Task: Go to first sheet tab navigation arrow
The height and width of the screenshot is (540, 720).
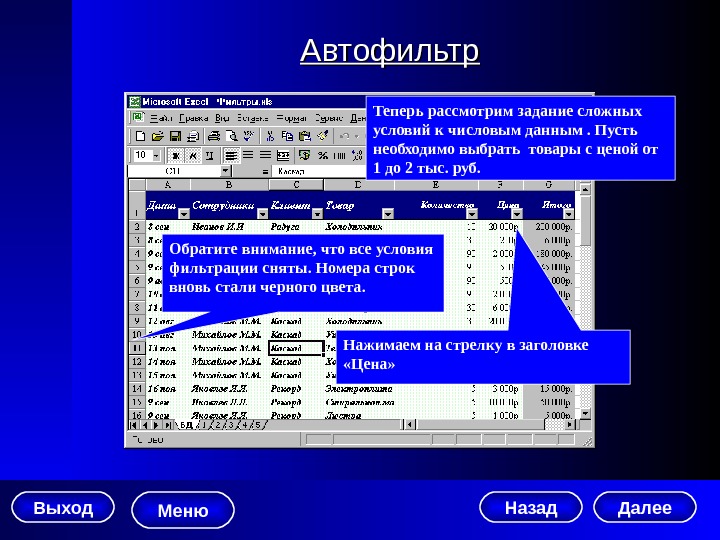Action: pos(134,425)
